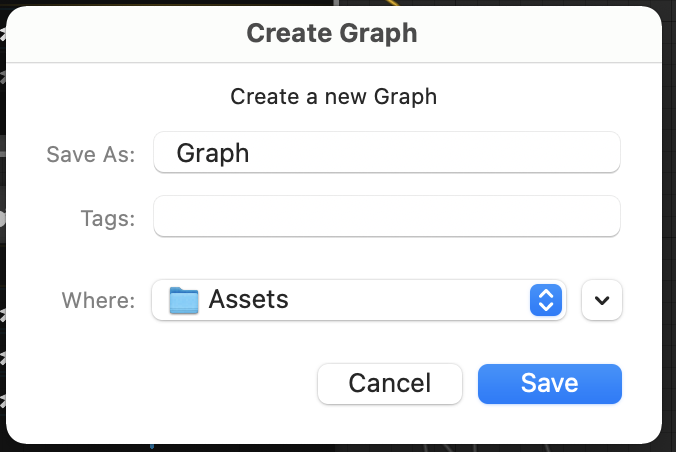Place cursor in the word Graph in filename
Viewport: 676px width, 452px height.
212,154
